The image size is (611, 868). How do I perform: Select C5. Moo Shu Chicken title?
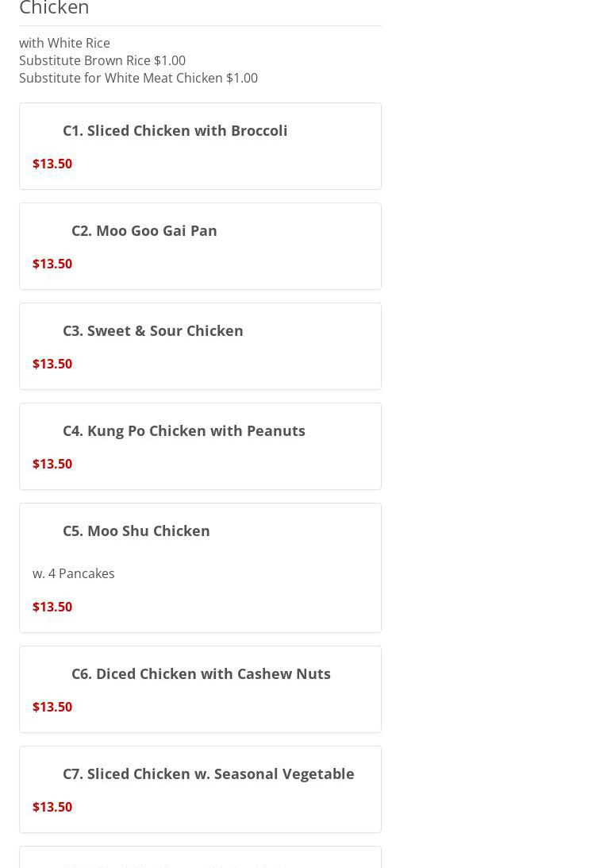click(136, 530)
